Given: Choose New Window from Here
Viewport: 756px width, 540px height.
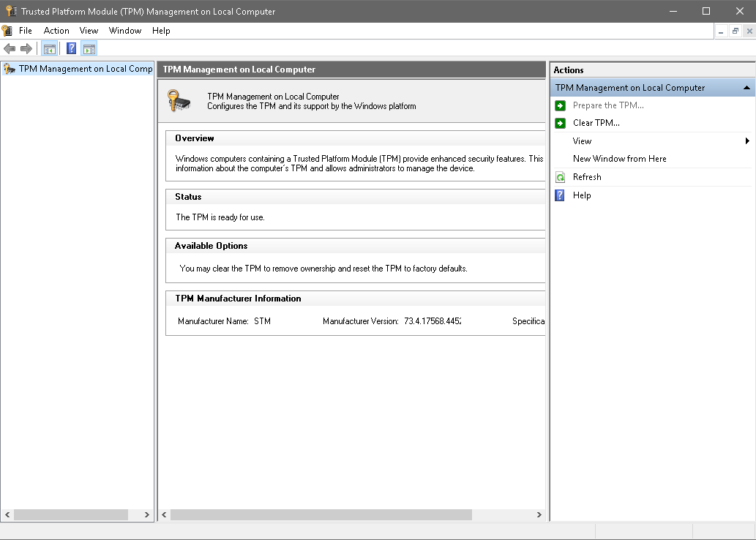Looking at the screenshot, I should tap(620, 159).
